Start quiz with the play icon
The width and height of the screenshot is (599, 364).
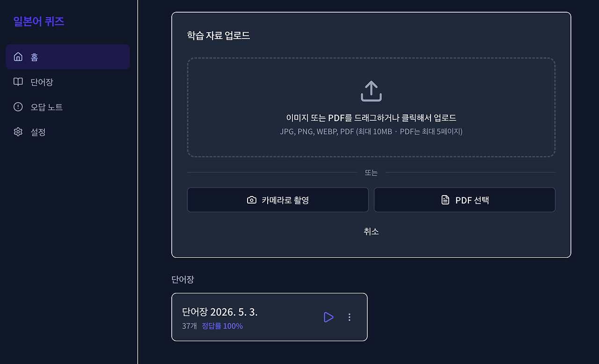coord(329,317)
